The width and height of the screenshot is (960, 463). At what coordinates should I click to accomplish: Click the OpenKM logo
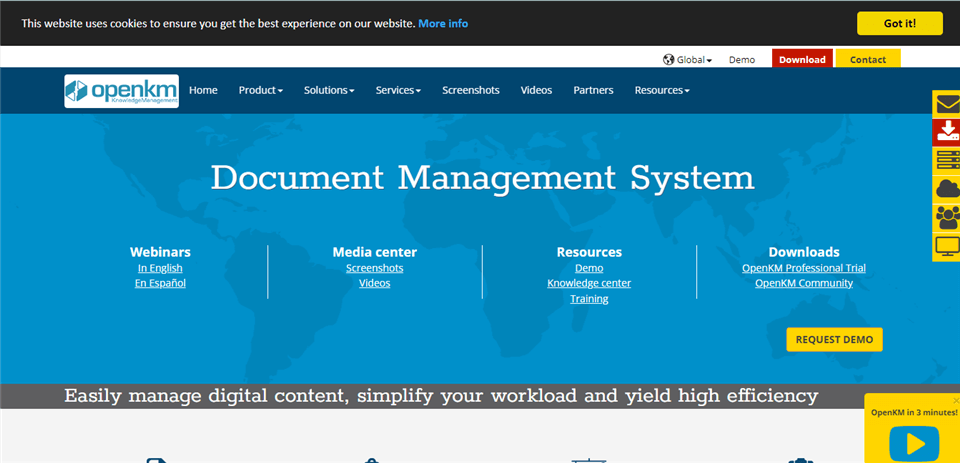(121, 91)
